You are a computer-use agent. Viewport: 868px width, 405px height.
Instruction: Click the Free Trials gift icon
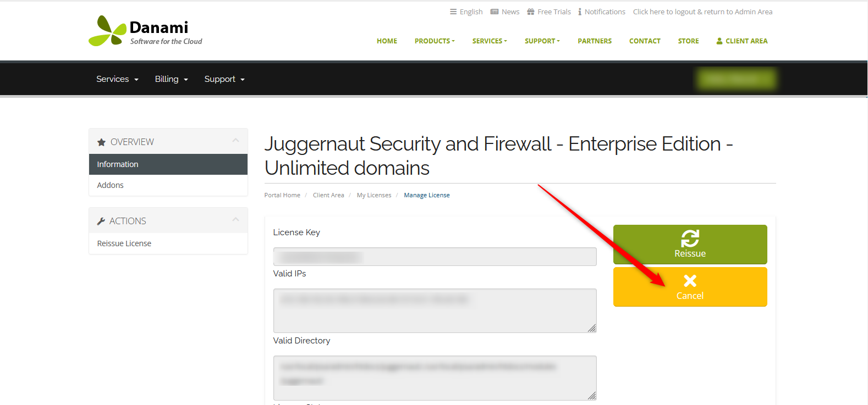click(531, 12)
